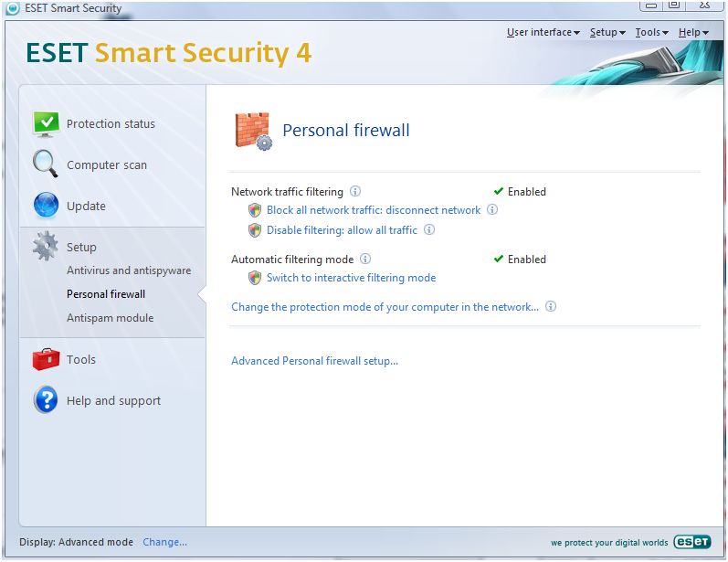This screenshot has width=728, height=562.
Task: Open Advanced Personal firewall setup link
Action: (x=314, y=361)
